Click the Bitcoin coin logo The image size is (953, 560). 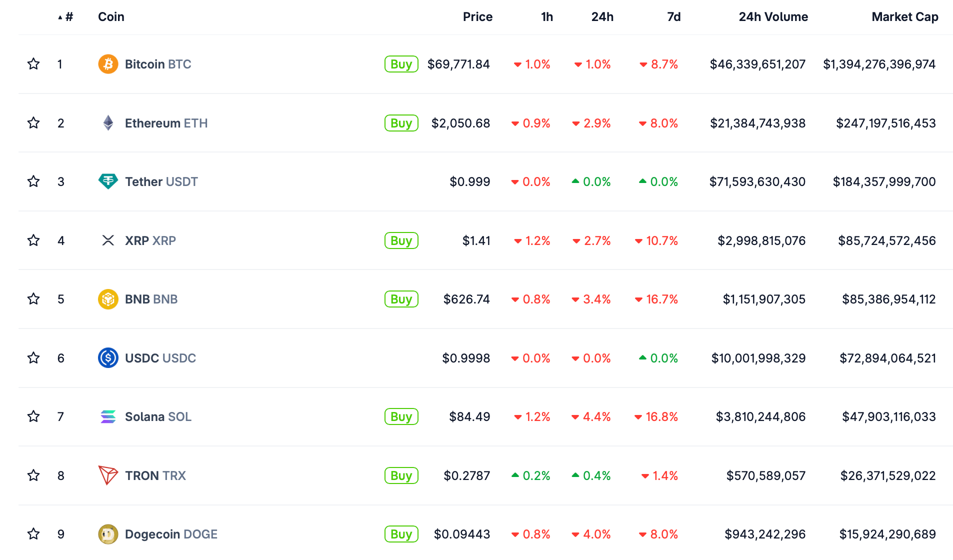tap(108, 64)
